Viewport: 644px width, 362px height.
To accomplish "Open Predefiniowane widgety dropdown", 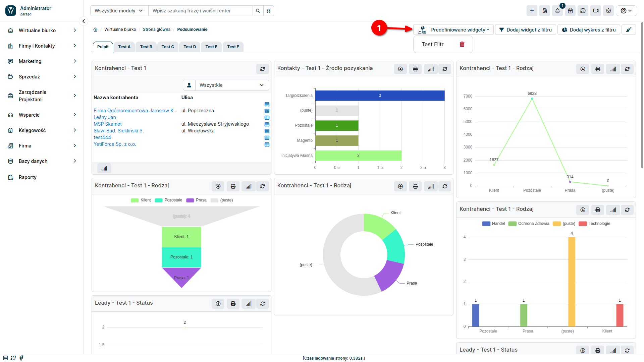I will [453, 29].
